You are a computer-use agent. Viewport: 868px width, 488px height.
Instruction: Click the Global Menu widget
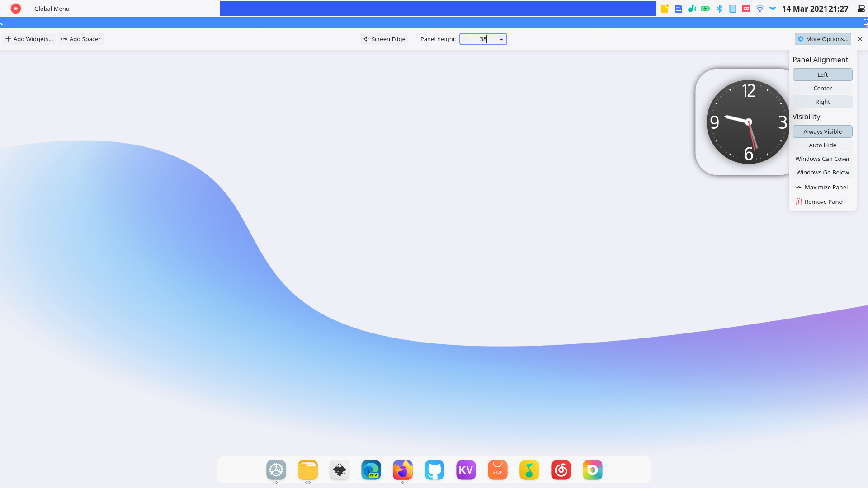point(52,9)
